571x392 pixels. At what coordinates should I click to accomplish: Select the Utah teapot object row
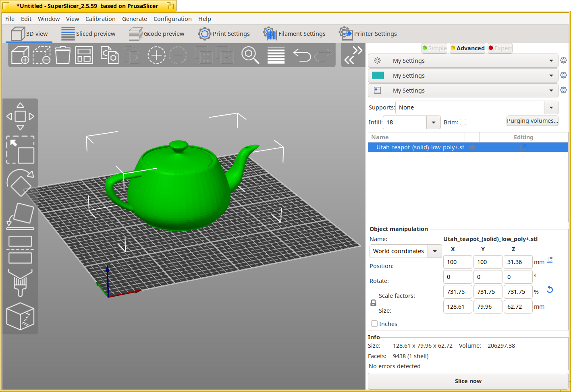coord(468,147)
